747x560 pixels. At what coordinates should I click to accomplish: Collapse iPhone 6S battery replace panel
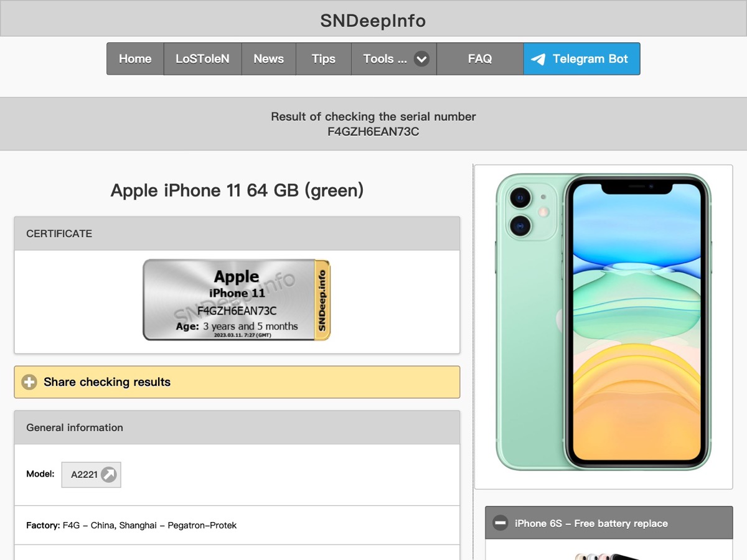point(500,523)
